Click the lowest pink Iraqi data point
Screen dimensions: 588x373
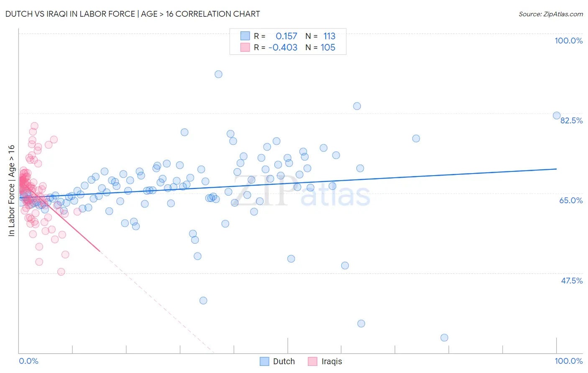61,272
